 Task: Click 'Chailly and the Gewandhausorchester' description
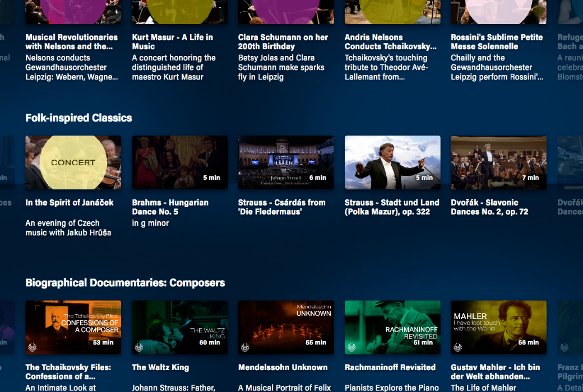coord(497,67)
